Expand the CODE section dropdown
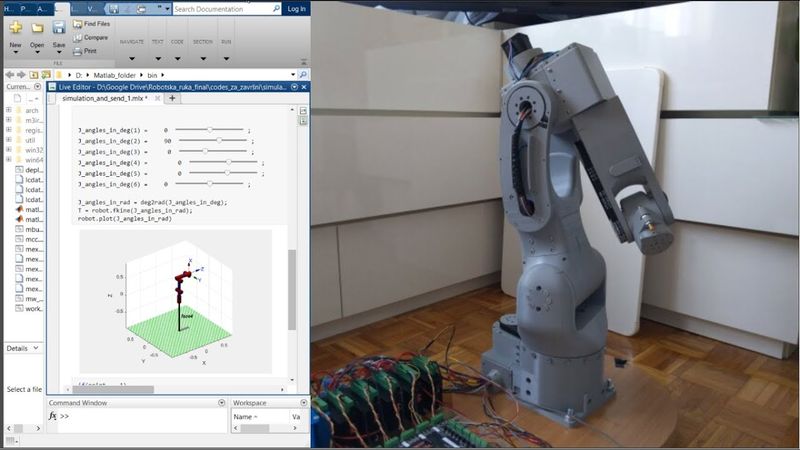This screenshot has height=450, width=800. point(177,59)
